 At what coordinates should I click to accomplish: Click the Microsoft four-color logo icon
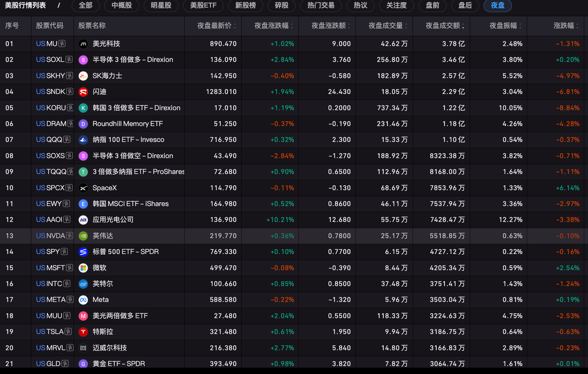83,268
